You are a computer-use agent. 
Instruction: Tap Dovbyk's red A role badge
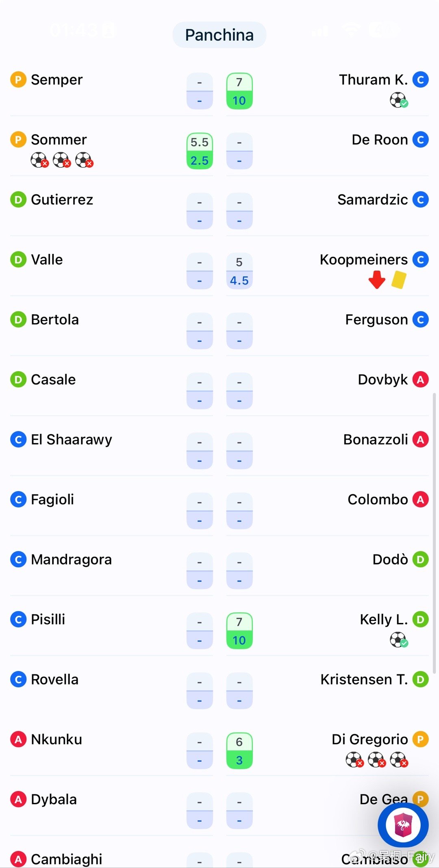(420, 380)
